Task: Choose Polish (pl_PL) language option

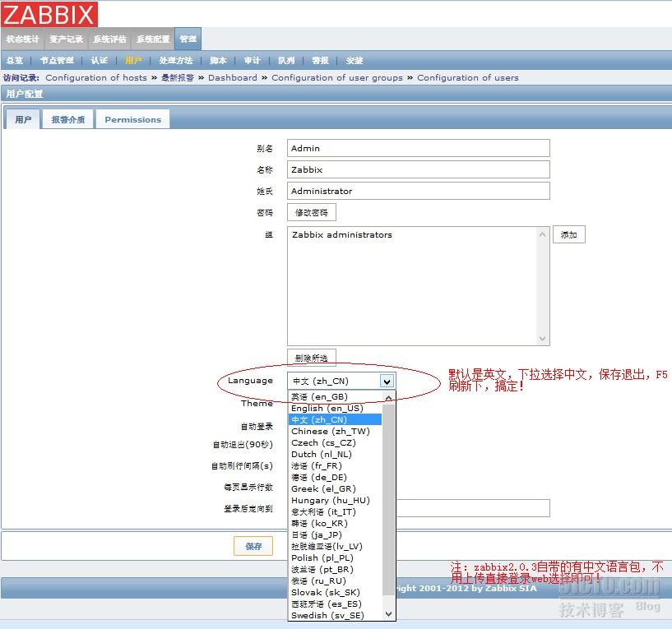Action: click(335, 557)
